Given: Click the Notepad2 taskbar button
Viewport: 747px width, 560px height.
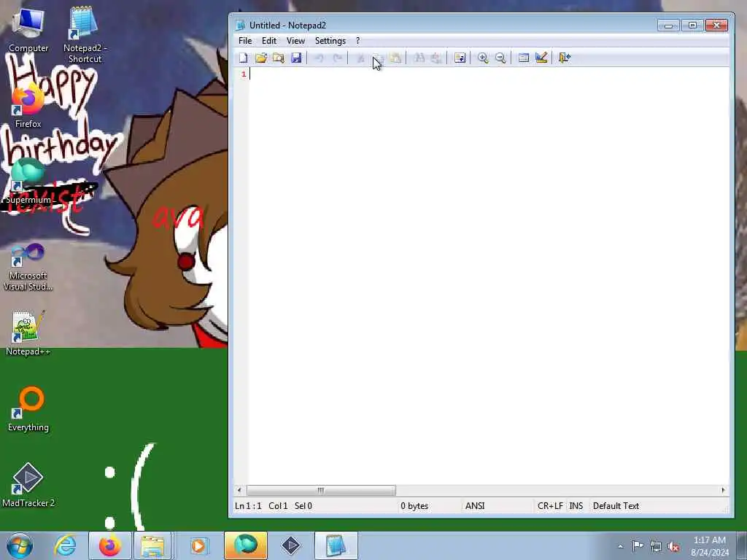Looking at the screenshot, I should point(336,545).
